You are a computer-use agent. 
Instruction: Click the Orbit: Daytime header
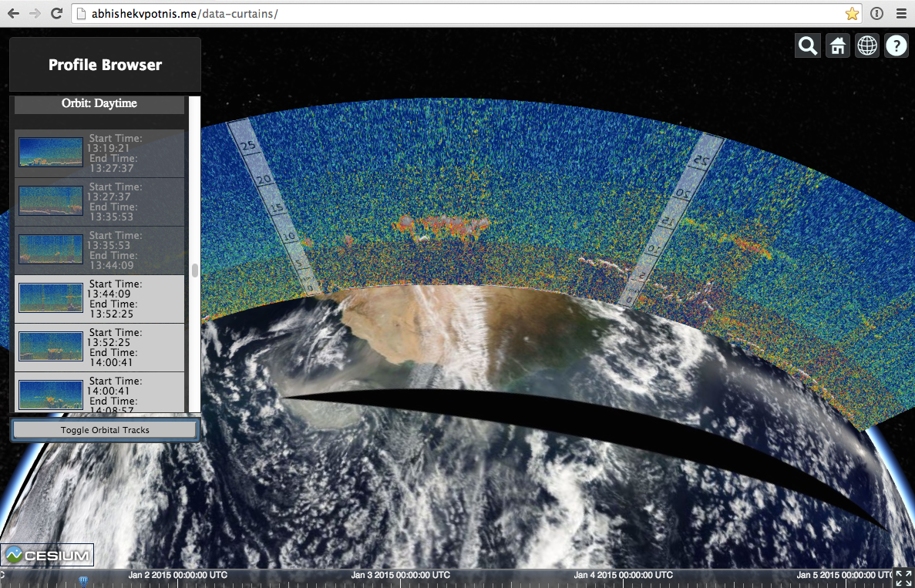[99, 103]
